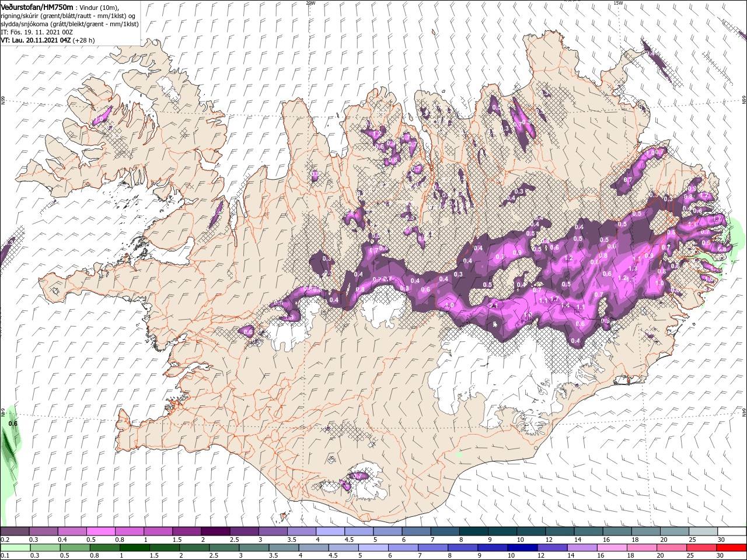
Task: Click the '15W' longitude label
Action: click(x=618, y=2)
